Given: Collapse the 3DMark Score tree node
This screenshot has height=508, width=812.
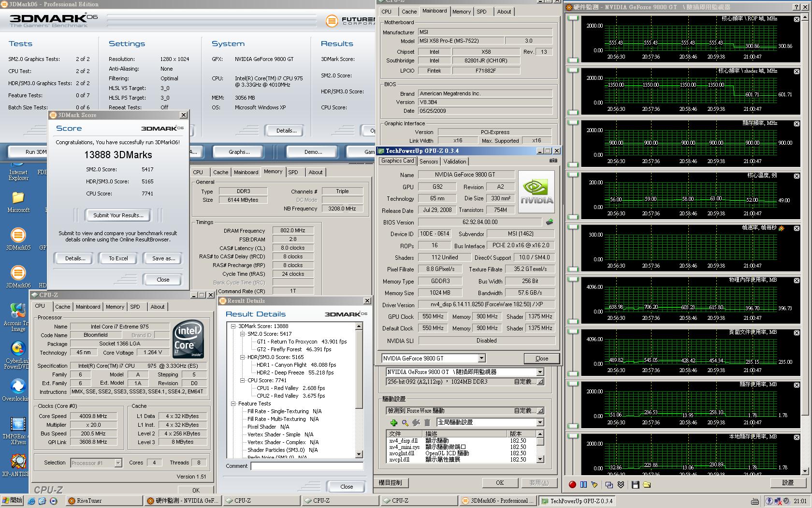Looking at the screenshot, I should (233, 326).
